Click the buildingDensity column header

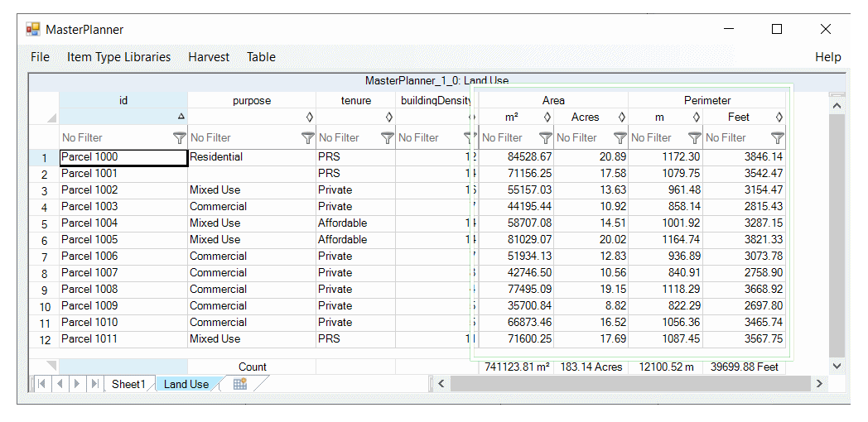436,100
